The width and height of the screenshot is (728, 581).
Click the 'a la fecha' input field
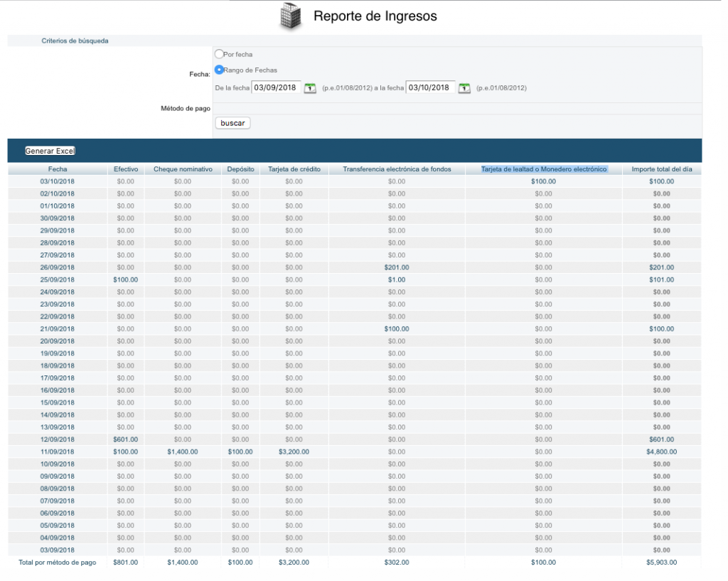(430, 87)
